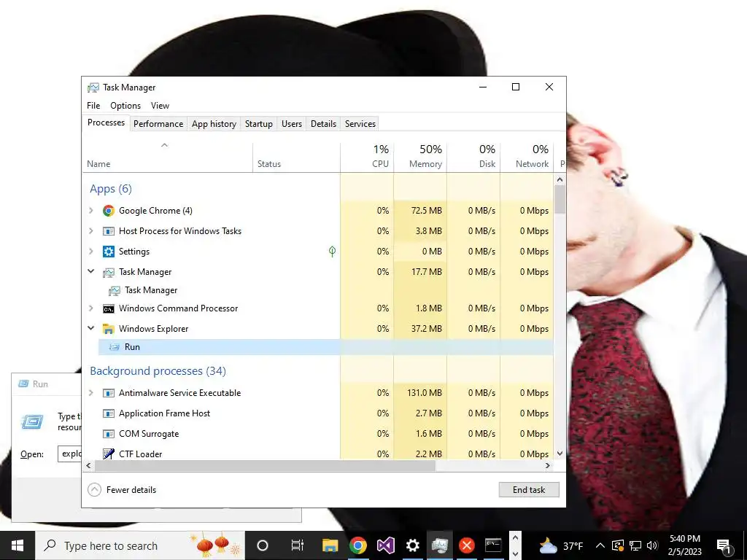The width and height of the screenshot is (747, 560).
Task: Click the Host Process for Windows Tasks icon
Action: [x=109, y=231]
